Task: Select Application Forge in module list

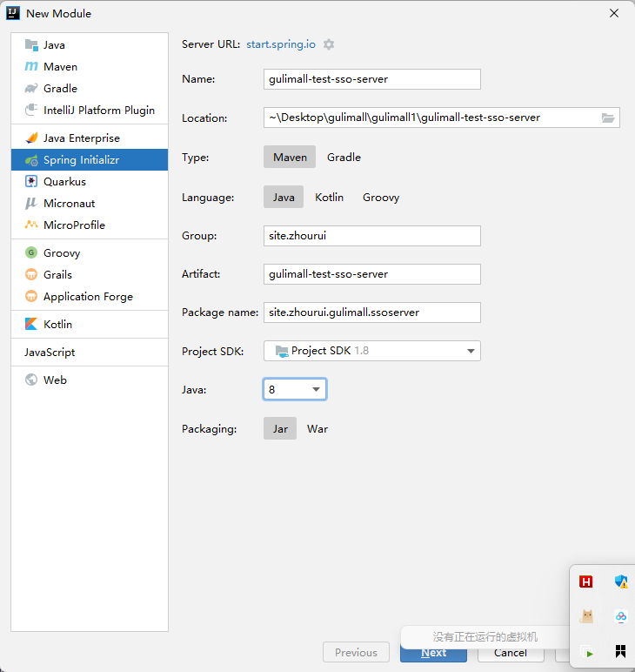Action: pos(90,296)
